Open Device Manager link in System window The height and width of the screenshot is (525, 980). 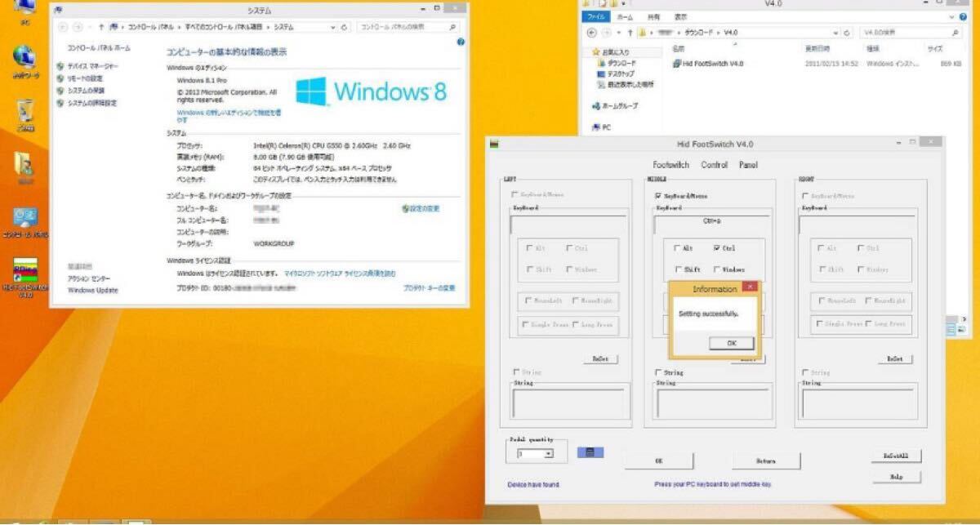coord(92,66)
